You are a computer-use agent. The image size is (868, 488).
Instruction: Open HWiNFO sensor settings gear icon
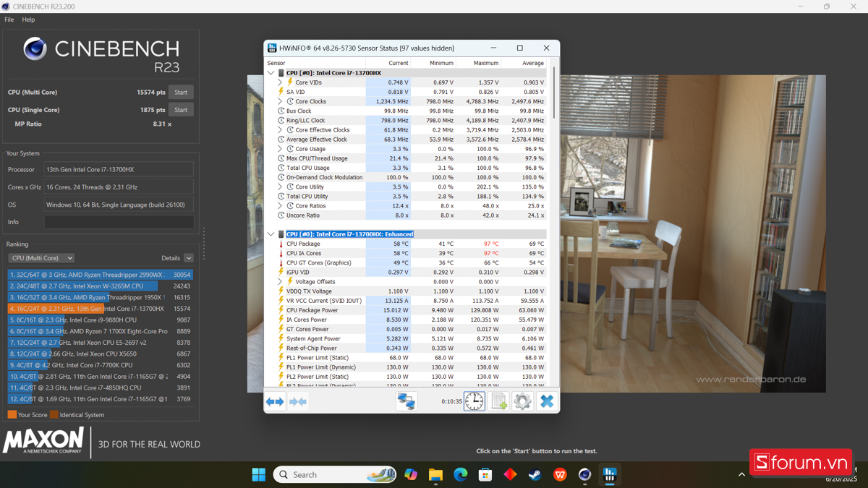523,401
